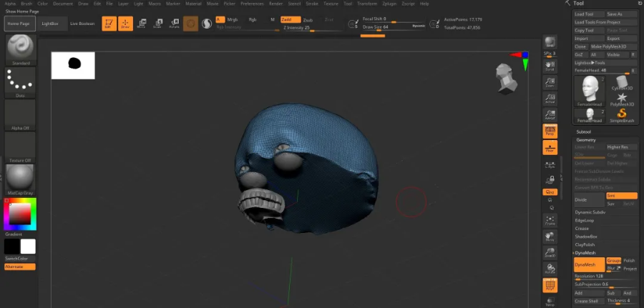Open the Material menu
The image size is (644, 308).
click(193, 4)
